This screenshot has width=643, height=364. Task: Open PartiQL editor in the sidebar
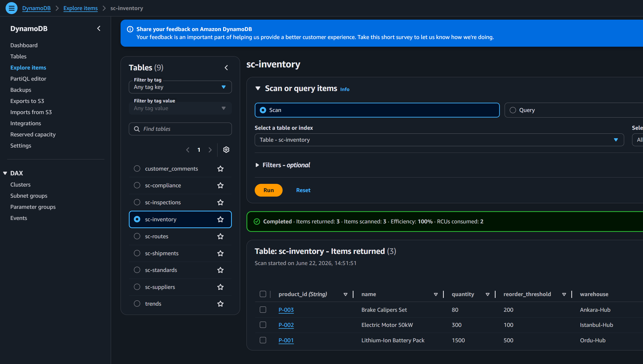click(x=28, y=79)
